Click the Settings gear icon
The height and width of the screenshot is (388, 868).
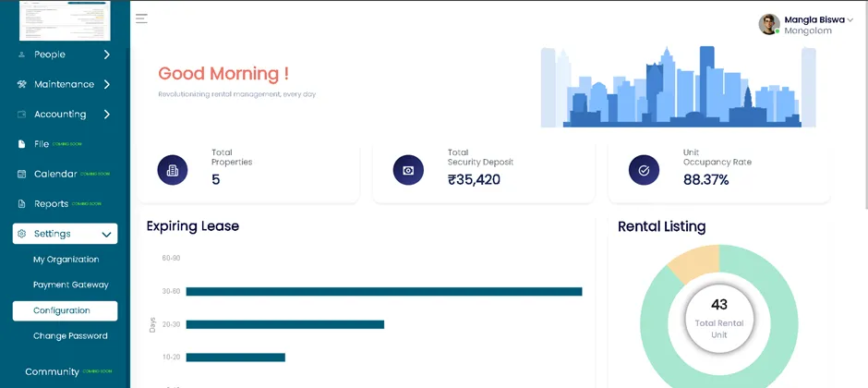[x=21, y=234]
